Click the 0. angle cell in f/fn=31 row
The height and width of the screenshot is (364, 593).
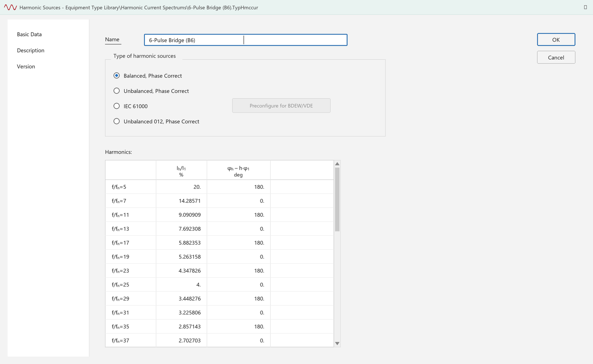click(238, 312)
